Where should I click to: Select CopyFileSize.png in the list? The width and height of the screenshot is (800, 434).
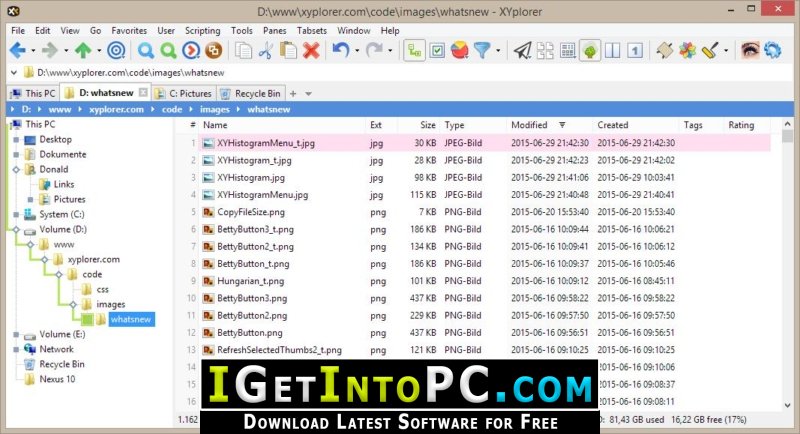[251, 212]
